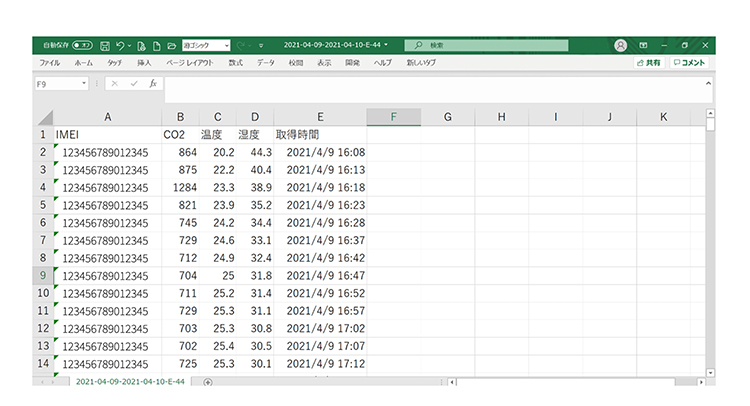Select row 14 header
Viewport: 750px width, 406px height.
click(x=43, y=364)
